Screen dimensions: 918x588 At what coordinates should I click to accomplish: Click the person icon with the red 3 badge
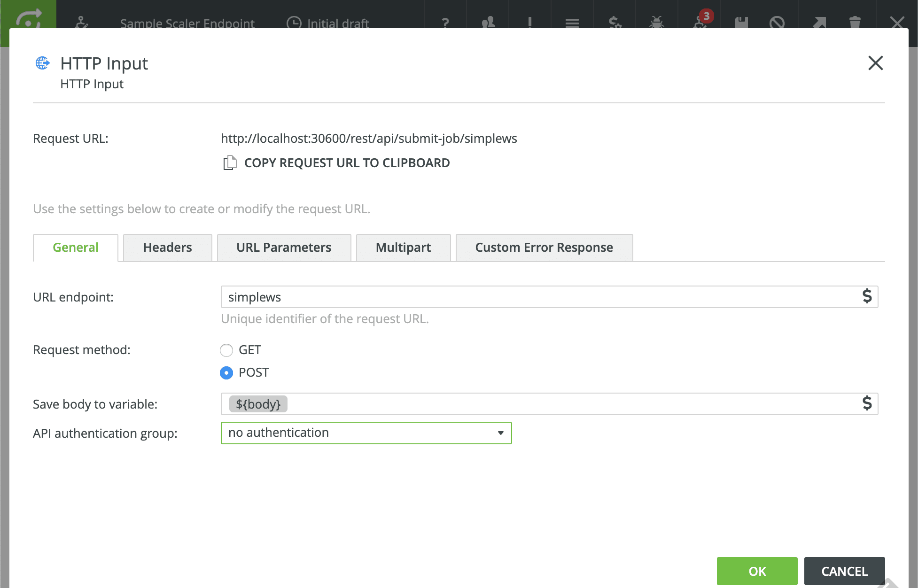tap(699, 23)
